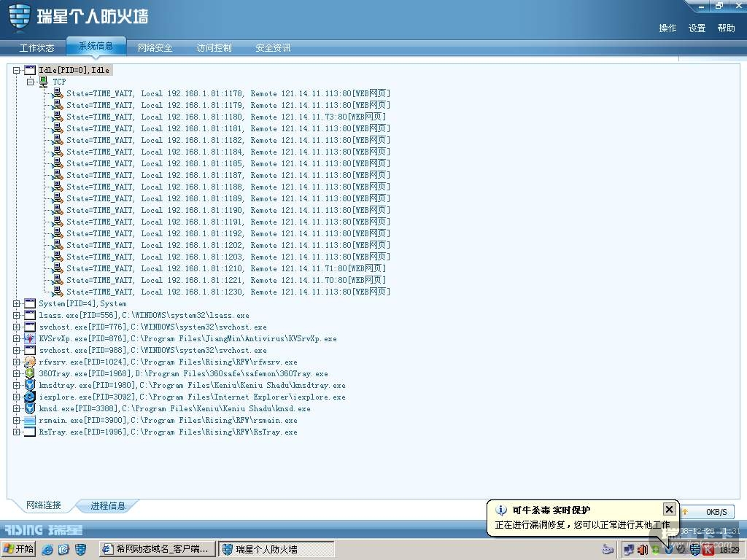747x560 pixels.
Task: Expand rsmain.exe[PID=3900] entry
Action: (x=16, y=420)
